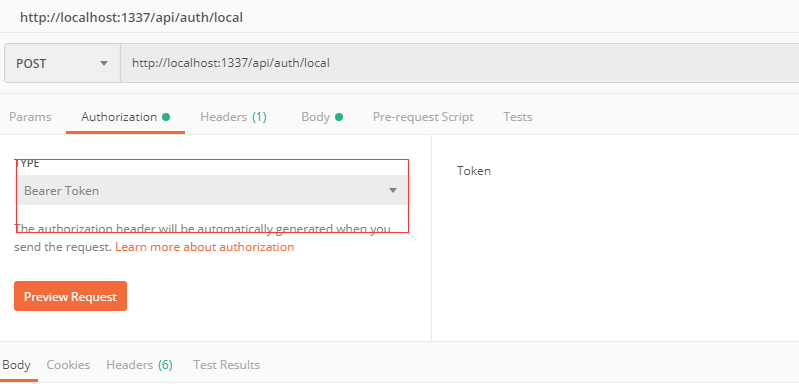
Task: Open the Test Results tab
Action: tap(226, 365)
